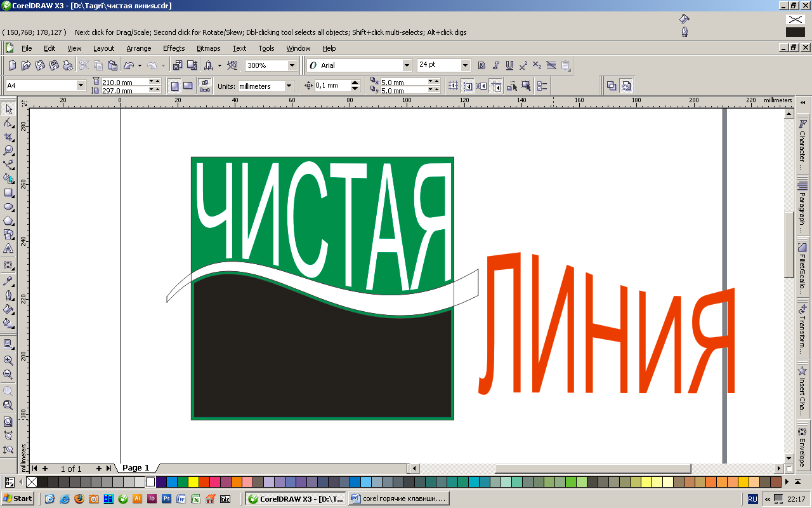The image size is (812, 508).
Task: Select the Text tool
Action: pyautogui.click(x=8, y=249)
